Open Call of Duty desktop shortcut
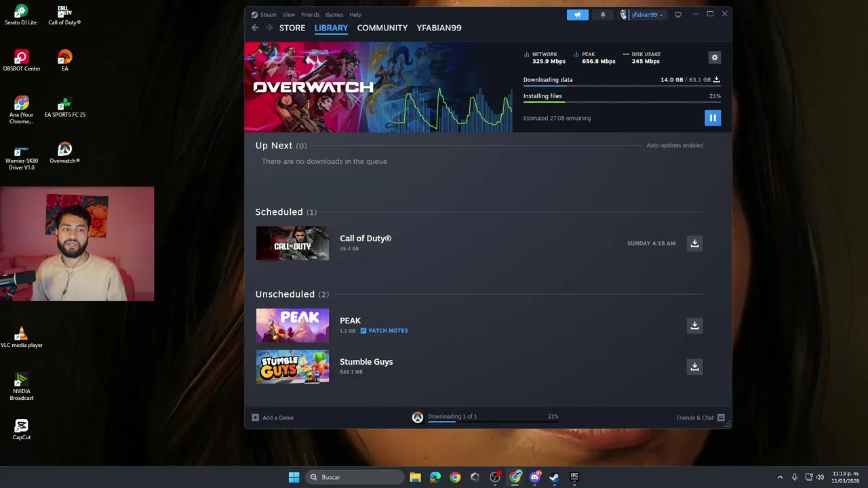This screenshot has width=868, height=488. click(x=64, y=15)
